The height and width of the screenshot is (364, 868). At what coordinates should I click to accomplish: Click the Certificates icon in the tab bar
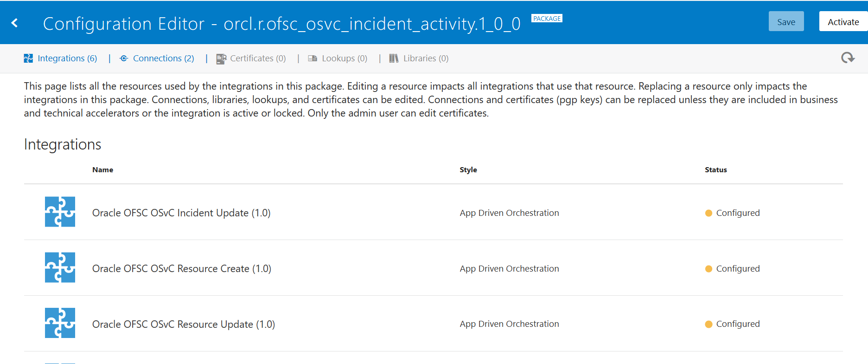coord(221,59)
